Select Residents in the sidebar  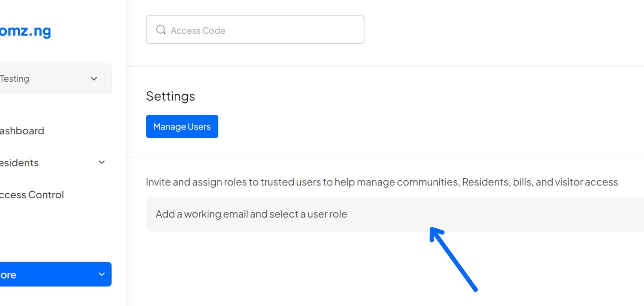(x=19, y=162)
